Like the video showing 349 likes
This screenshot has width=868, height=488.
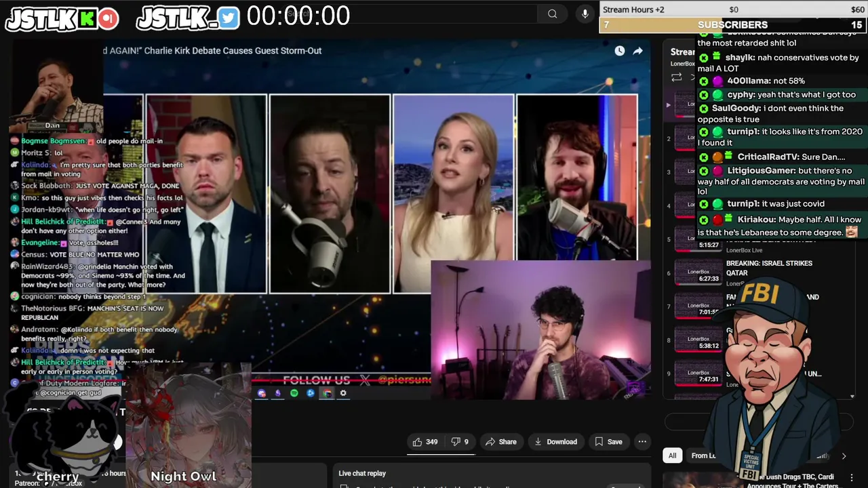(425, 442)
